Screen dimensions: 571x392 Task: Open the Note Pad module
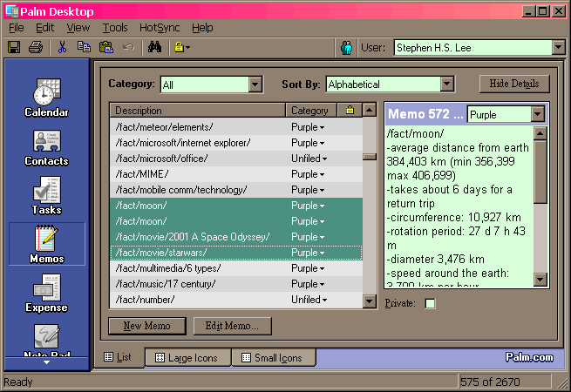(x=46, y=340)
